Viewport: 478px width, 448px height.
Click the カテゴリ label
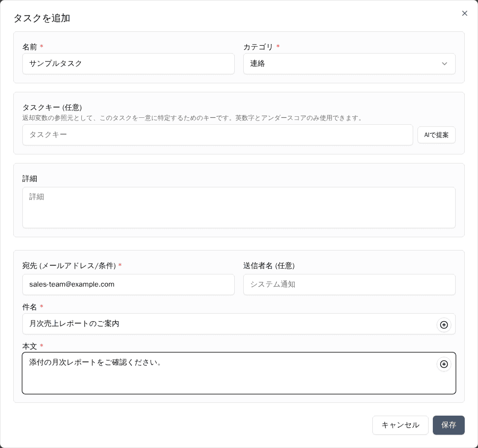(258, 47)
